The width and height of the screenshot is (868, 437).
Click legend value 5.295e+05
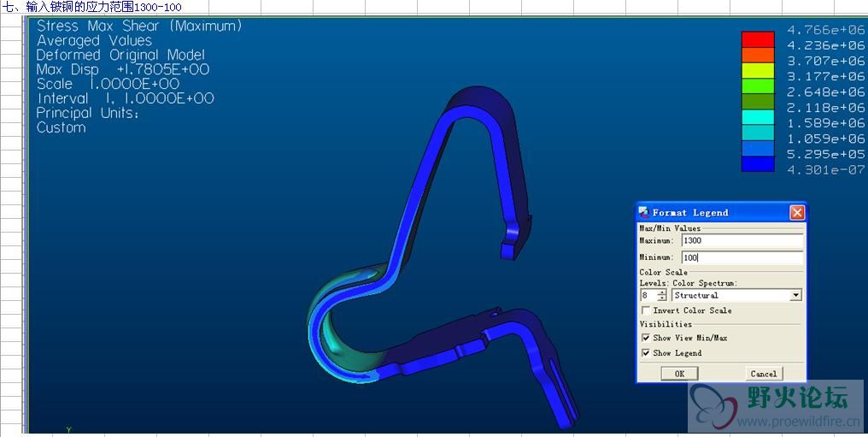[x=825, y=154]
